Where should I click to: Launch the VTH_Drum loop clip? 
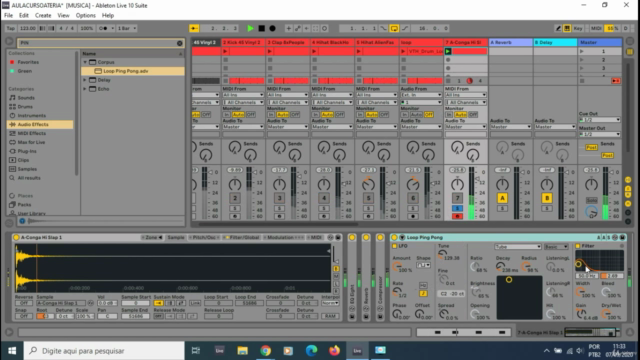(403, 51)
